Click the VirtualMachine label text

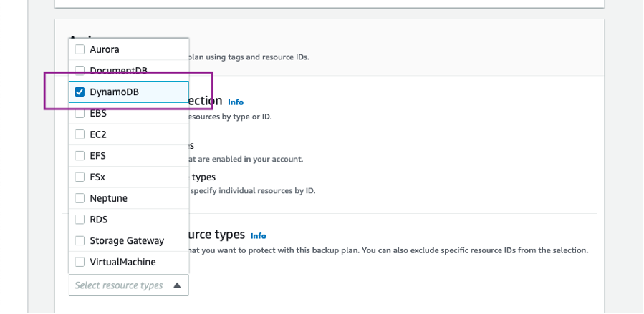click(122, 262)
